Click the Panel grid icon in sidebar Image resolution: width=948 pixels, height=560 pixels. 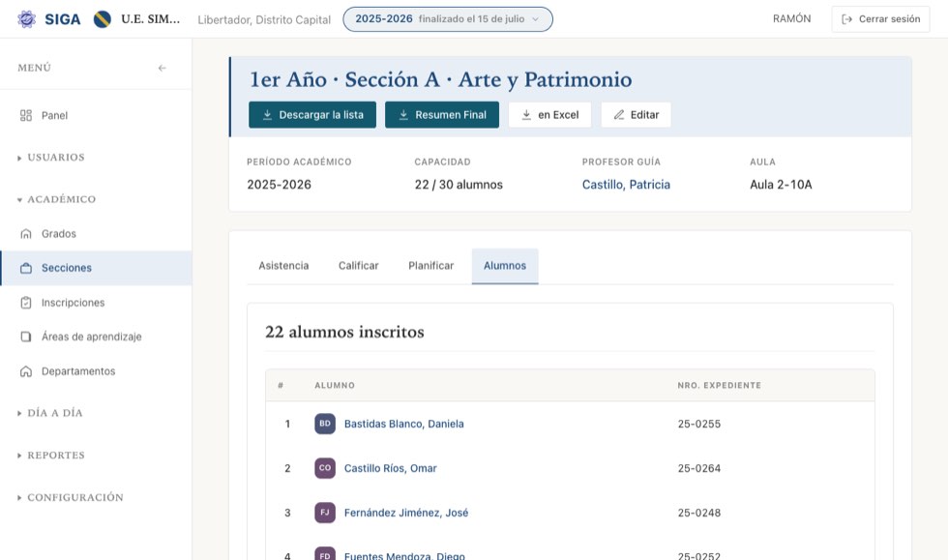26,115
